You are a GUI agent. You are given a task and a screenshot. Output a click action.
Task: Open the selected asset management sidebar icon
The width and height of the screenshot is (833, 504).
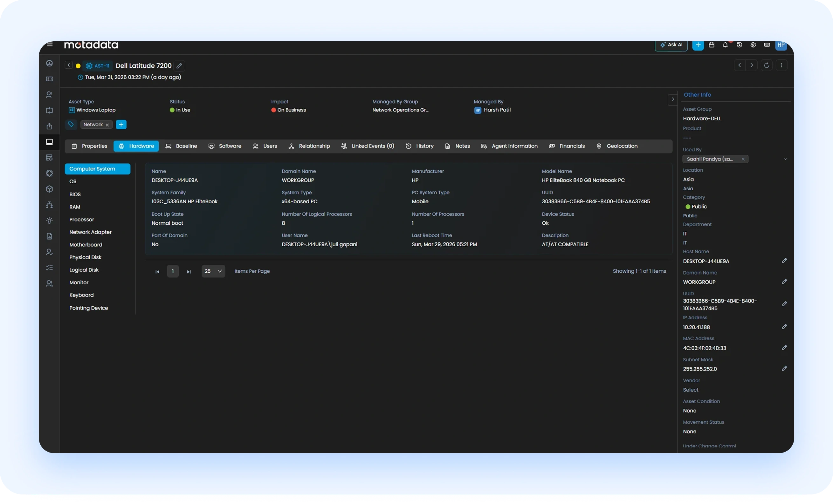coord(49,142)
